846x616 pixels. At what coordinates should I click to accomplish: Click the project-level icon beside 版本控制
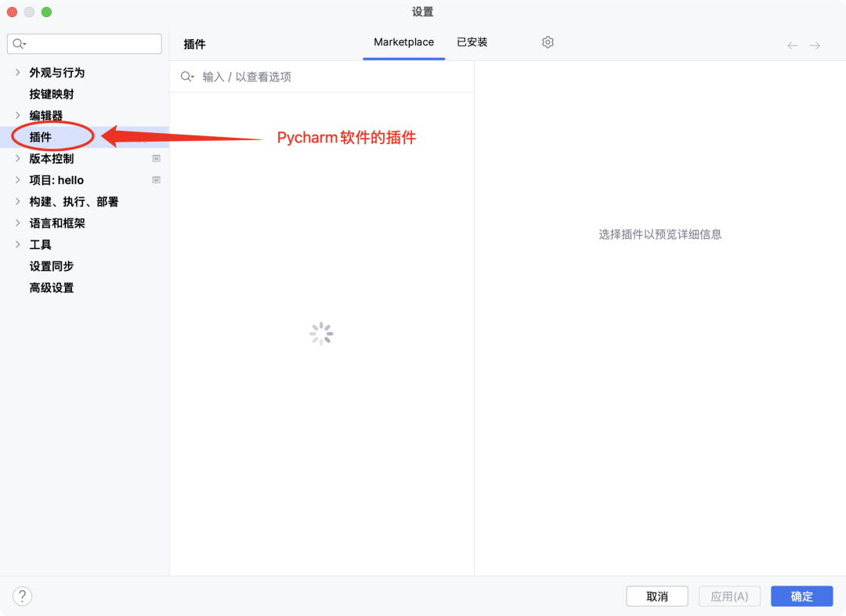point(156,157)
